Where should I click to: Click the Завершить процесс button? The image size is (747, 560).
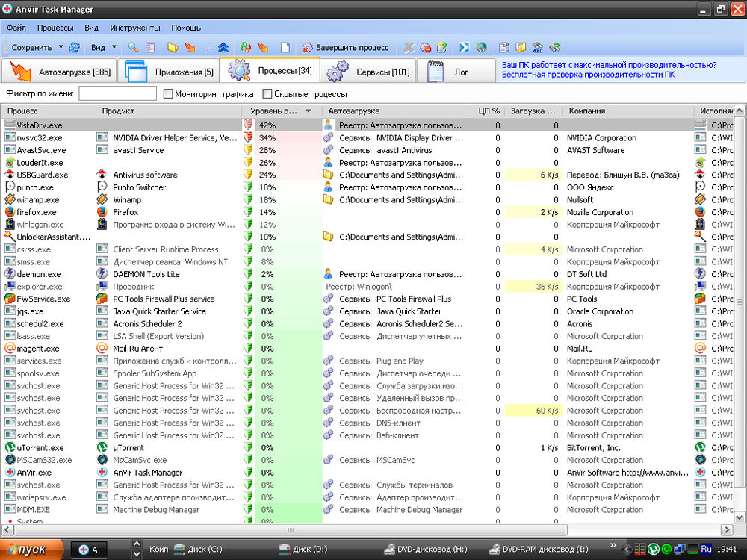(x=346, y=47)
